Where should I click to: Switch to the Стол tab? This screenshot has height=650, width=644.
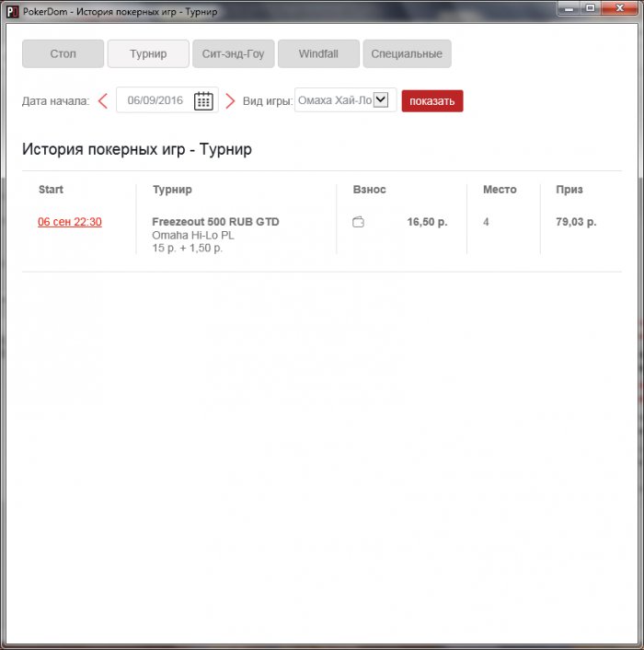63,54
